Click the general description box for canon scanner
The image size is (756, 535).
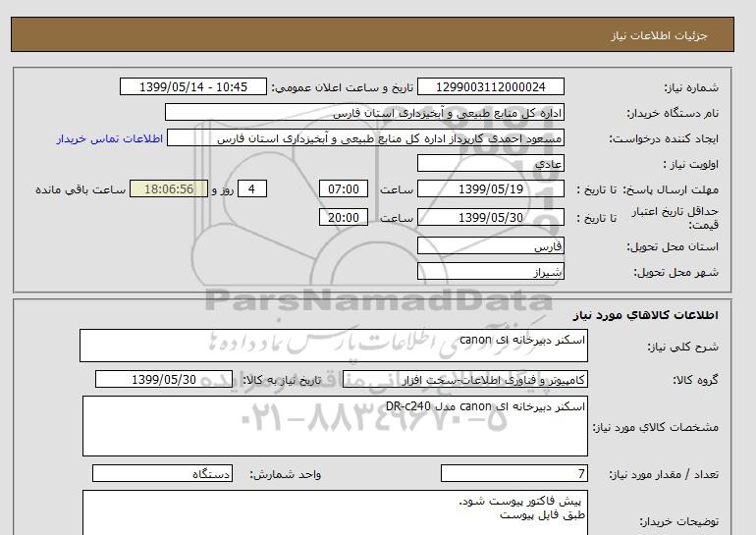click(334, 346)
